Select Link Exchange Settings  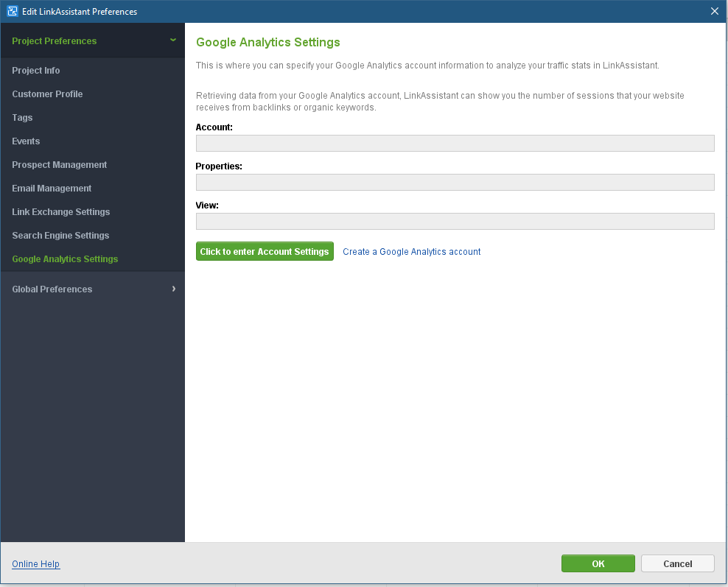pos(61,212)
